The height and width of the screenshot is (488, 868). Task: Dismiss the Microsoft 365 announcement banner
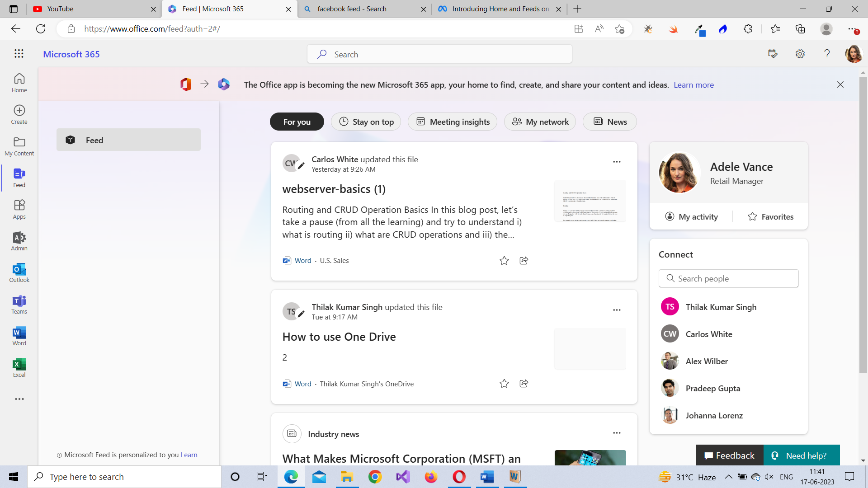(840, 84)
